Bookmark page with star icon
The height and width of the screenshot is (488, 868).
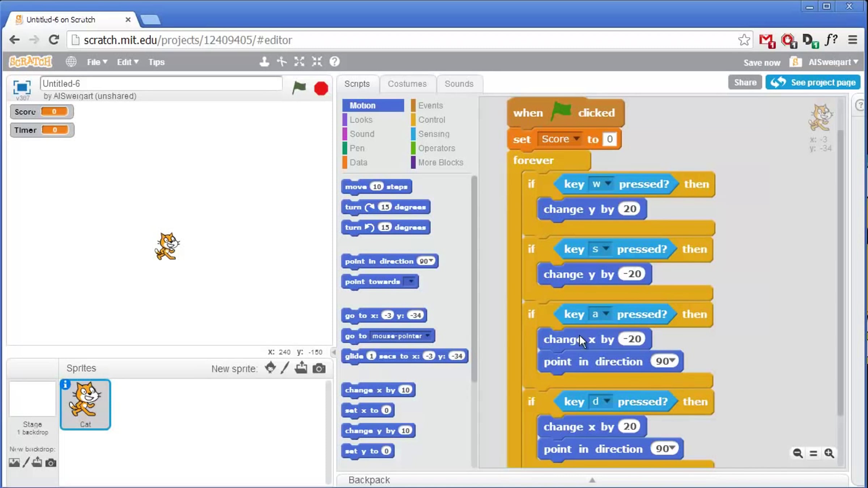[x=744, y=40]
